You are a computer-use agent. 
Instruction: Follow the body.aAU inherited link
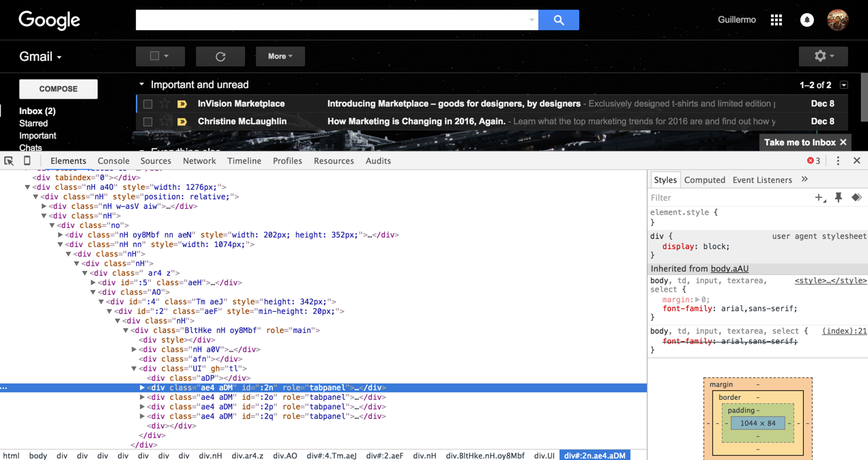(729, 269)
